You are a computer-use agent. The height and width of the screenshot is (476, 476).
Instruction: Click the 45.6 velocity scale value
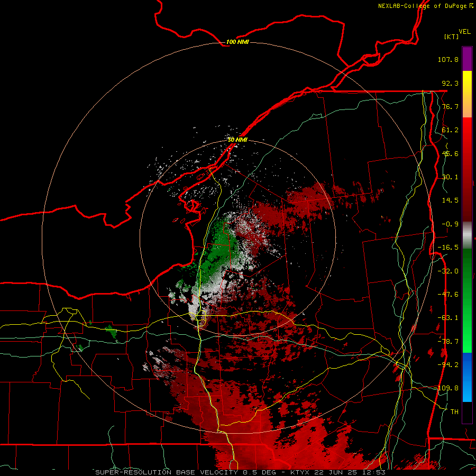[x=450, y=153]
